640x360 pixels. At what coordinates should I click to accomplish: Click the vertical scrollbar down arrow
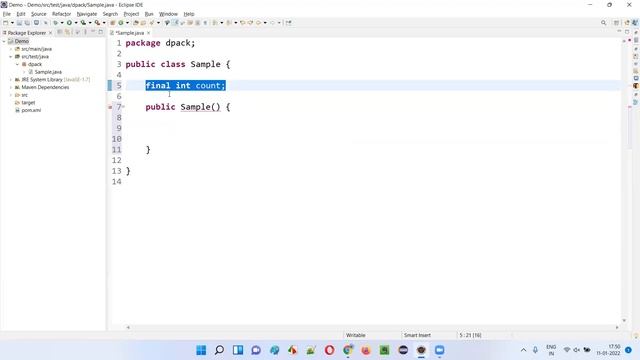pyautogui.click(x=624, y=320)
